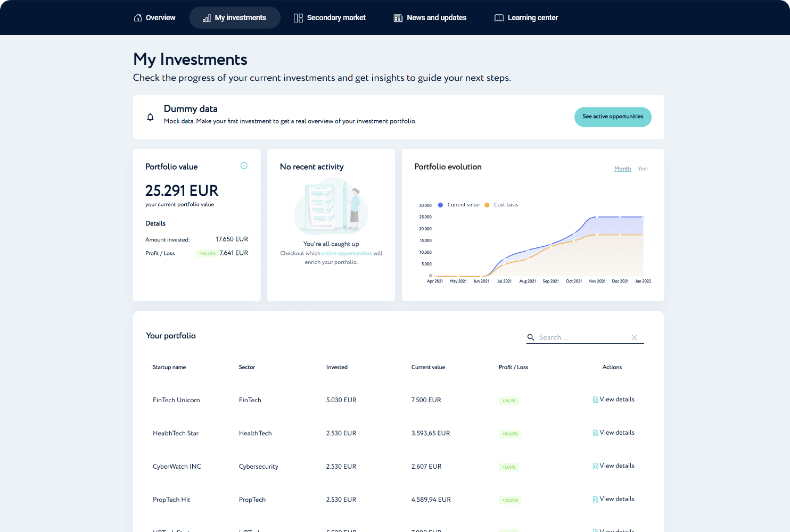The image size is (790, 532).
Task: Switch the evolution chart to Year
Action: point(643,169)
